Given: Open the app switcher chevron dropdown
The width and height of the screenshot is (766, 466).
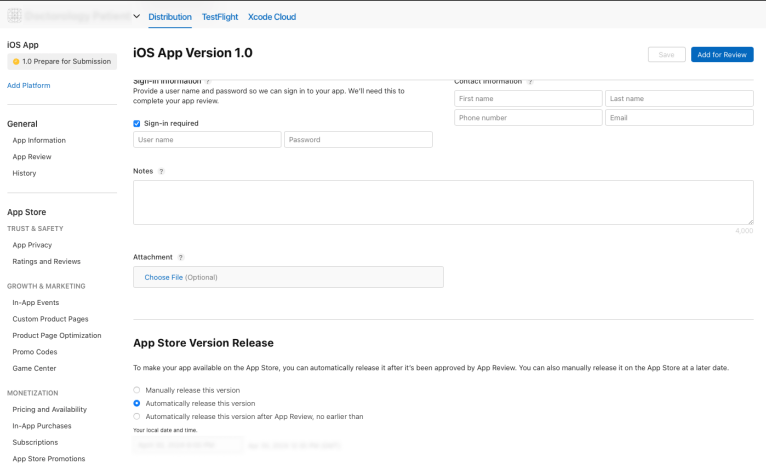Looking at the screenshot, I should click(137, 16).
